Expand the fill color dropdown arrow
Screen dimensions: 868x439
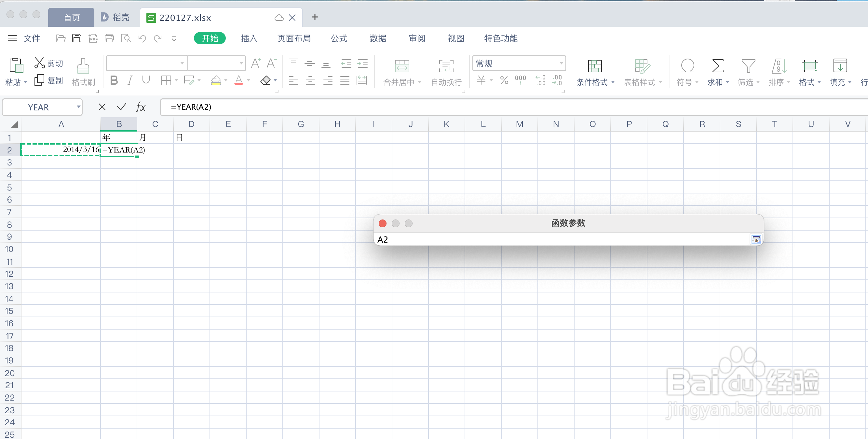[x=226, y=80]
